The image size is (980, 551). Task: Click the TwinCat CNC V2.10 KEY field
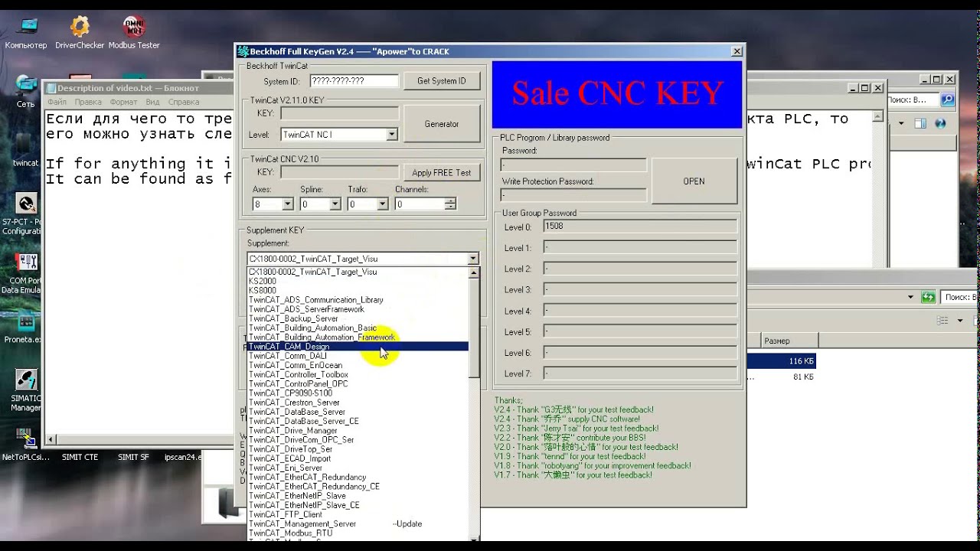click(x=339, y=173)
